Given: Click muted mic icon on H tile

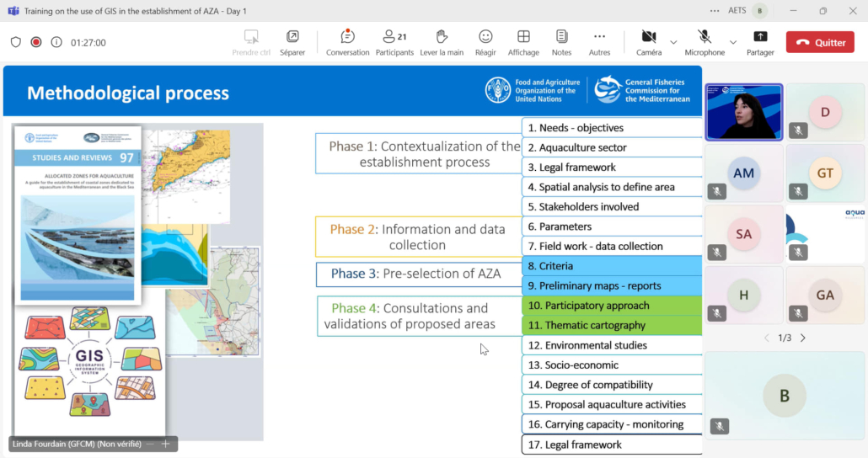Looking at the screenshot, I should [717, 313].
